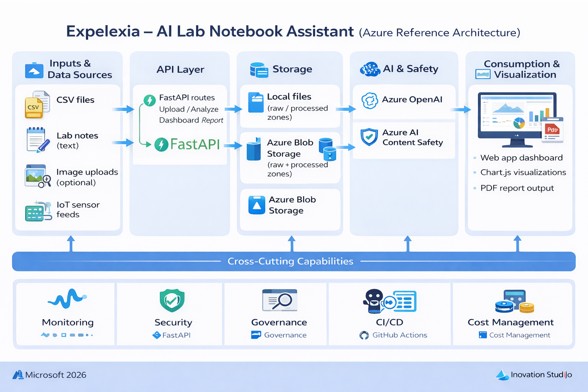Image resolution: width=588 pixels, height=392 pixels.
Task: Click the Governance magnifier icon
Action: [x=279, y=301]
